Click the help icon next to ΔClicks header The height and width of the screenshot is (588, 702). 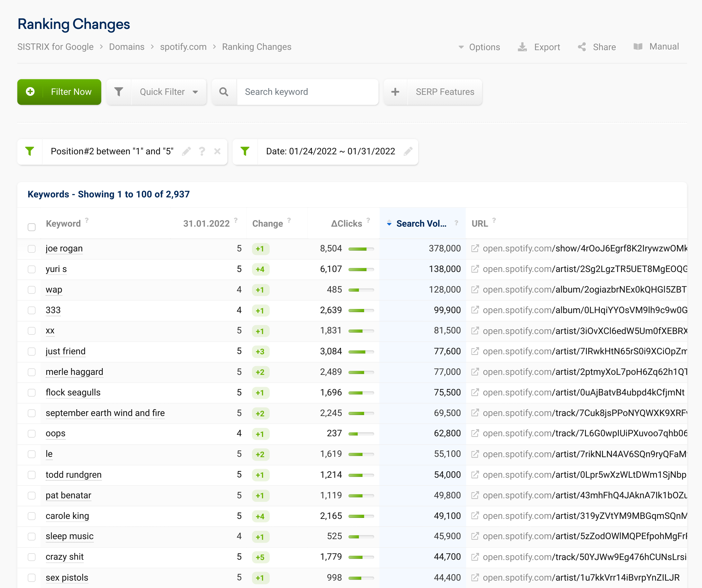pos(368,220)
